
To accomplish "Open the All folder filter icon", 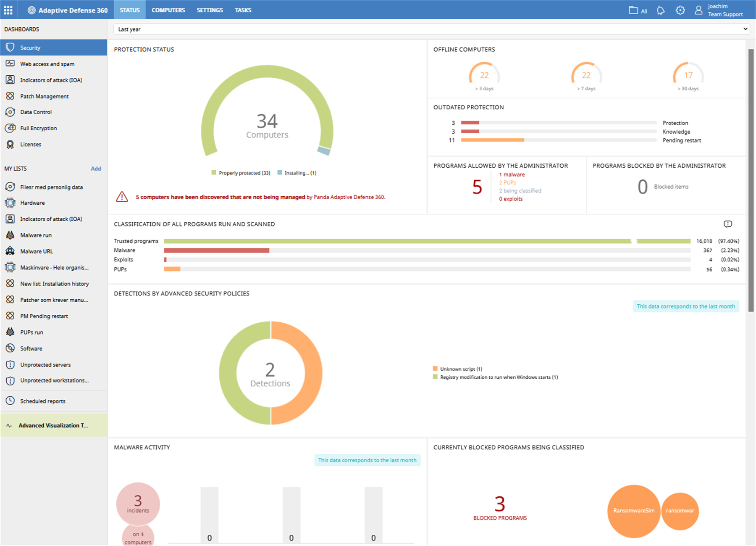I will coord(633,10).
